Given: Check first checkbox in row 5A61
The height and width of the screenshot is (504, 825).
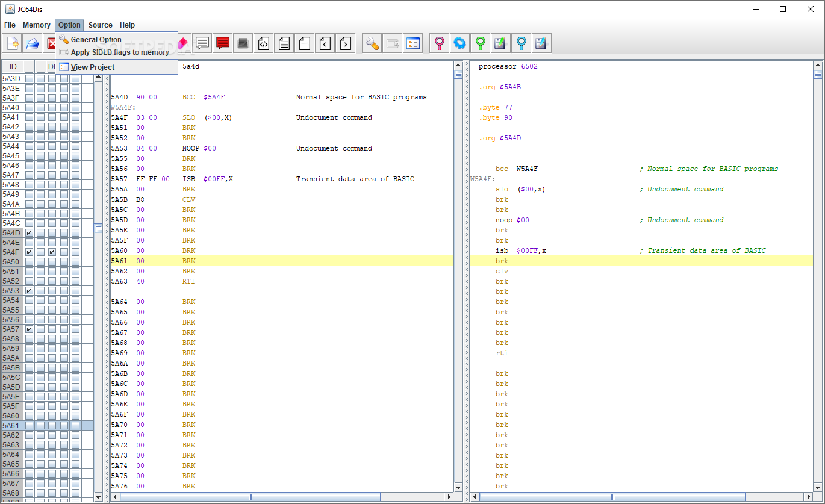Looking at the screenshot, I should (29, 426).
